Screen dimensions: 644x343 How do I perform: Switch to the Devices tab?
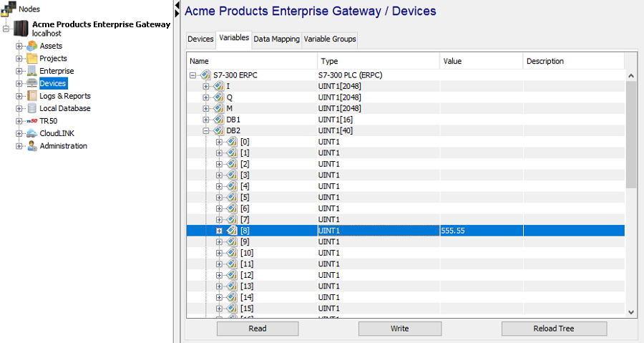click(x=200, y=39)
